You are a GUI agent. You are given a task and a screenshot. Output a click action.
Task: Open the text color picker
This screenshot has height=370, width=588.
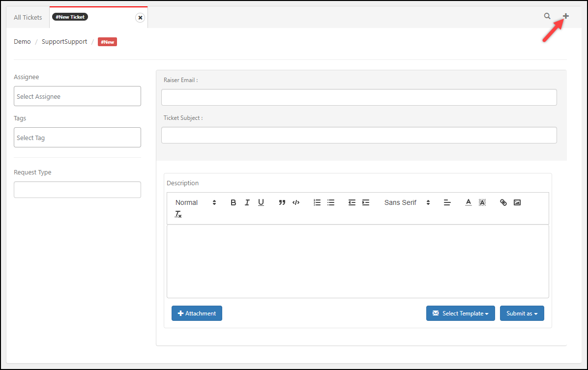point(469,202)
